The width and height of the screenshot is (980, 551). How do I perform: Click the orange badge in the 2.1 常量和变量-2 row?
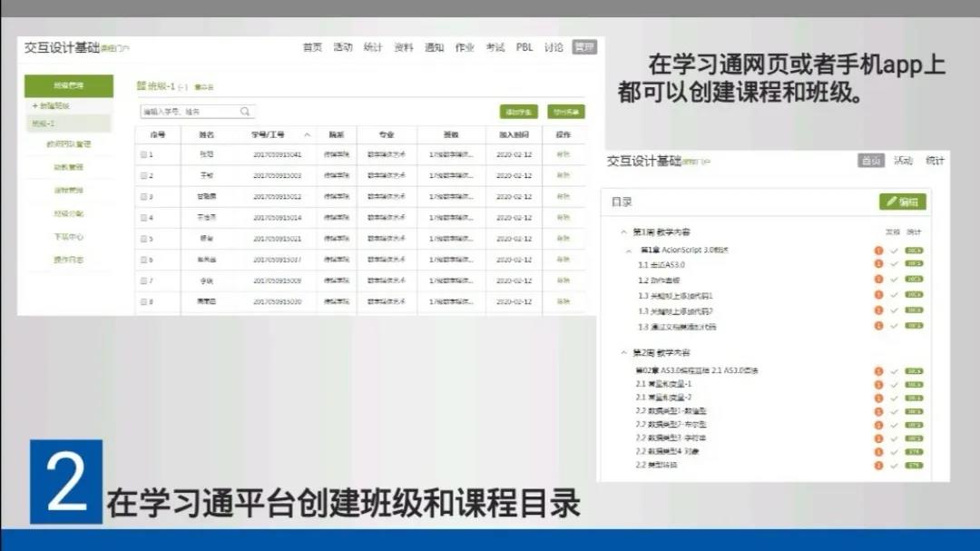tap(878, 398)
